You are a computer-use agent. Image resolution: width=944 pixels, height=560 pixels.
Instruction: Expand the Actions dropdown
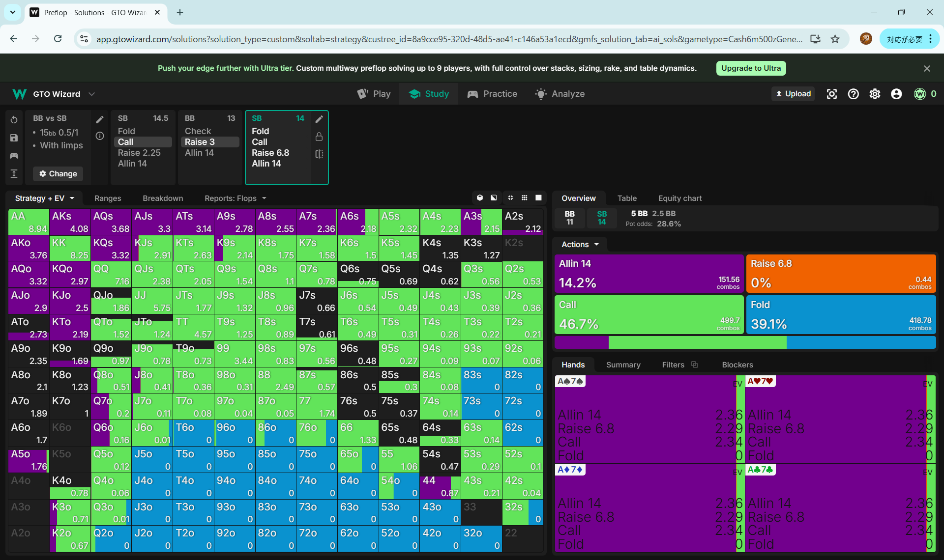pyautogui.click(x=580, y=245)
